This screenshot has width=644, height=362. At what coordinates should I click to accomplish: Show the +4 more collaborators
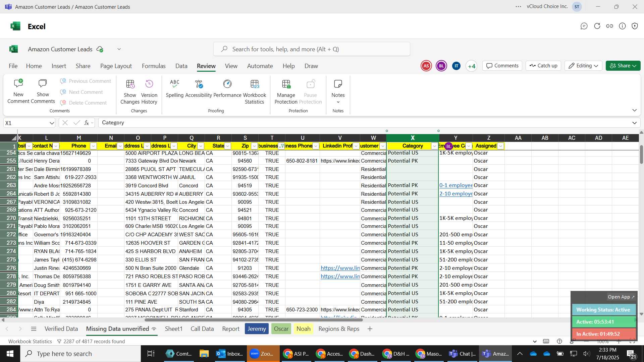point(472,66)
